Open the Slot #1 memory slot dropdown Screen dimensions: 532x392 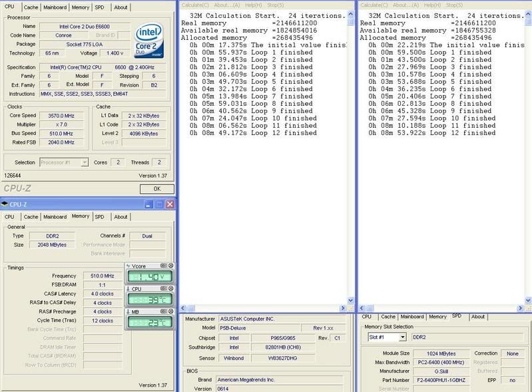[x=402, y=337]
